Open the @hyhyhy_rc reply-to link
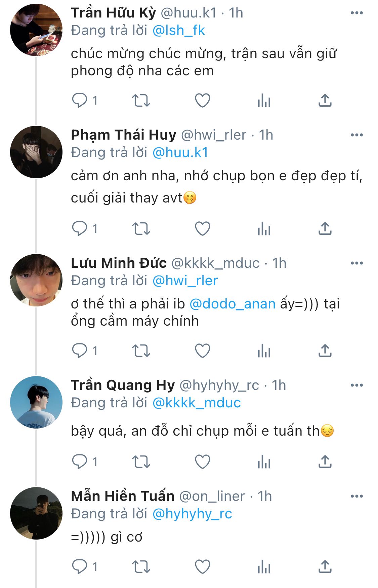This screenshot has height=588, width=378. tap(192, 514)
